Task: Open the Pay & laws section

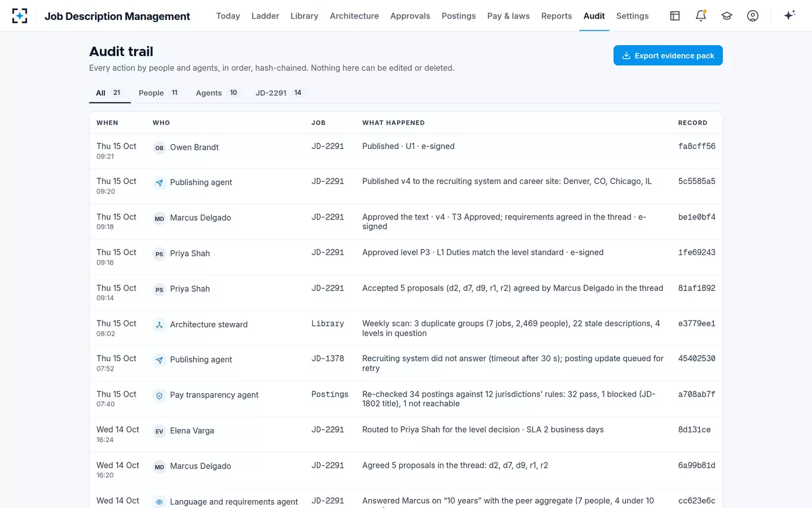Action: coord(509,16)
